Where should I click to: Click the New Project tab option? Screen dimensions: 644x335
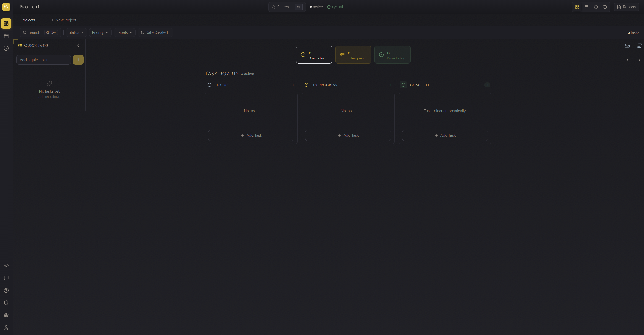(64, 20)
